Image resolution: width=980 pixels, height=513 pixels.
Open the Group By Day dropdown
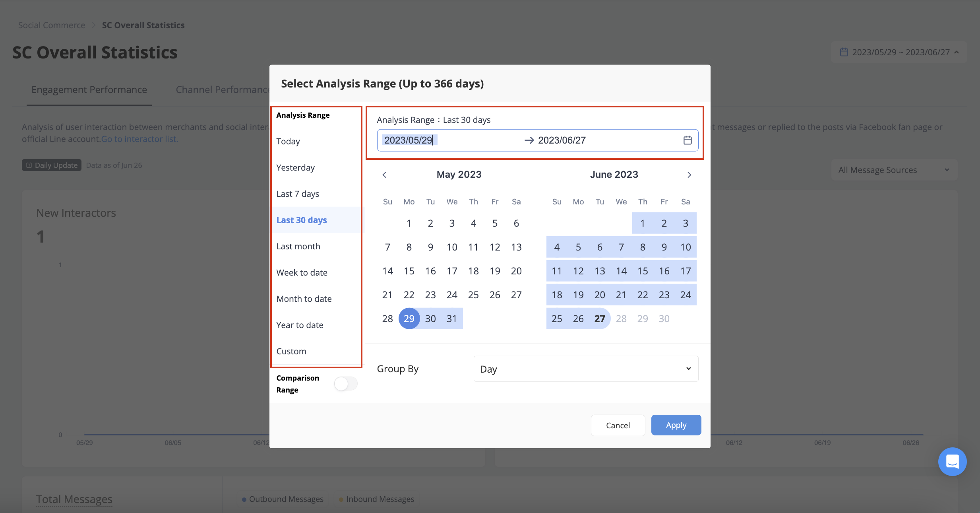(x=586, y=369)
